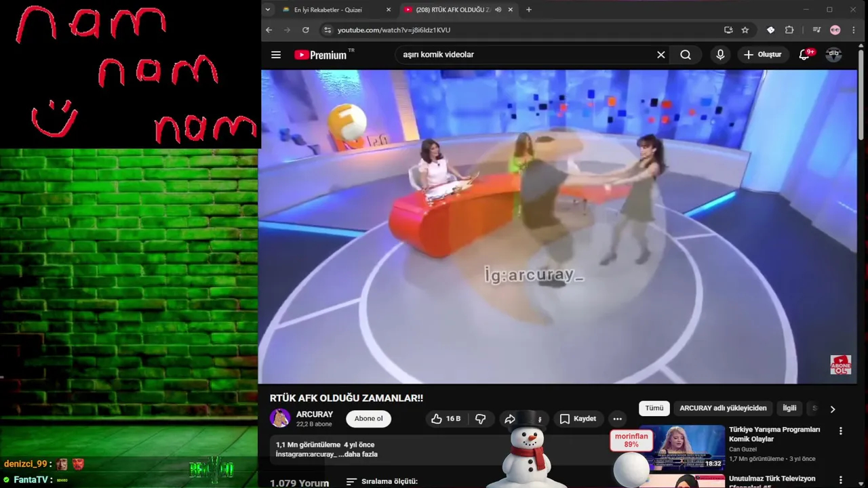Click the denizci_99 chat username
868x488 pixels.
(25, 464)
